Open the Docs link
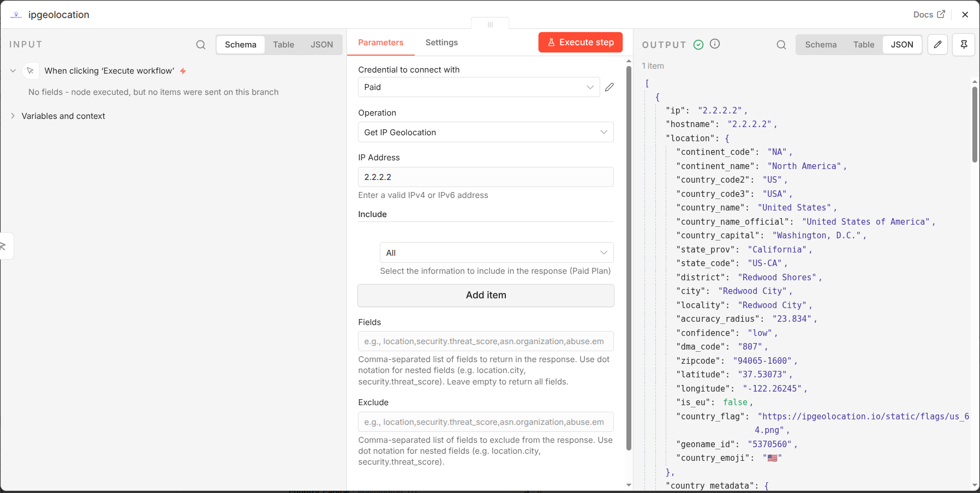 (x=929, y=15)
